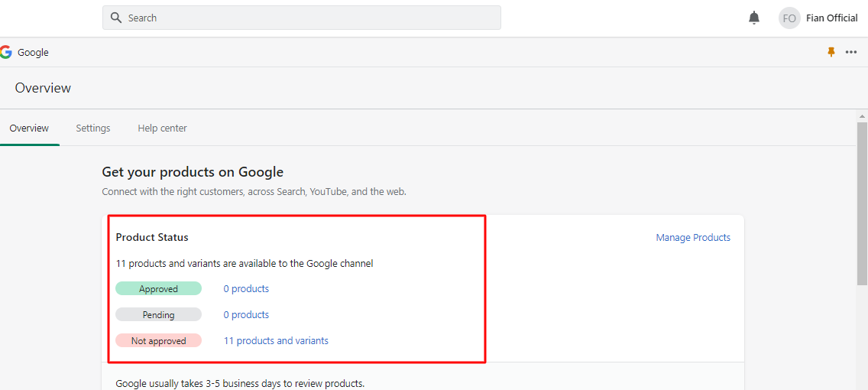Switch to the Overview tab
This screenshot has height=390, width=868.
coord(29,128)
